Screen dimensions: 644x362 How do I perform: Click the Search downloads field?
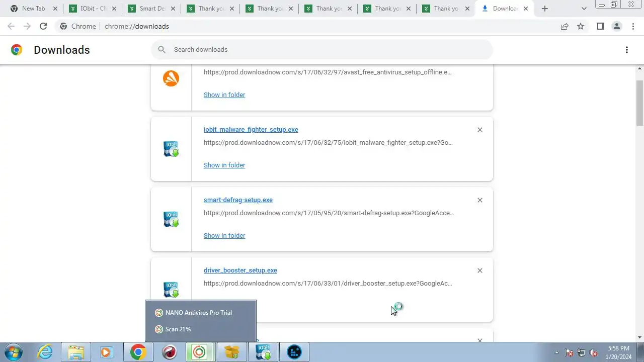point(322,49)
